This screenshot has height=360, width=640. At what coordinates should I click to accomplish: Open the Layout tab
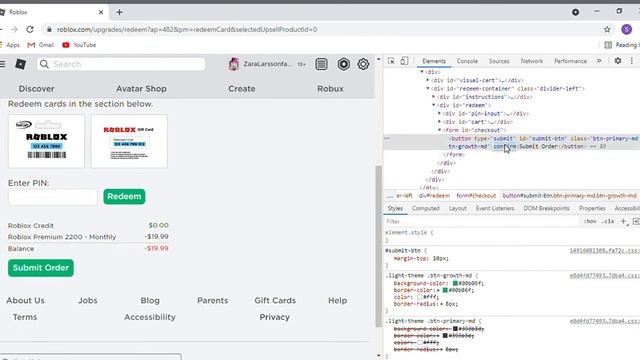tap(458, 208)
